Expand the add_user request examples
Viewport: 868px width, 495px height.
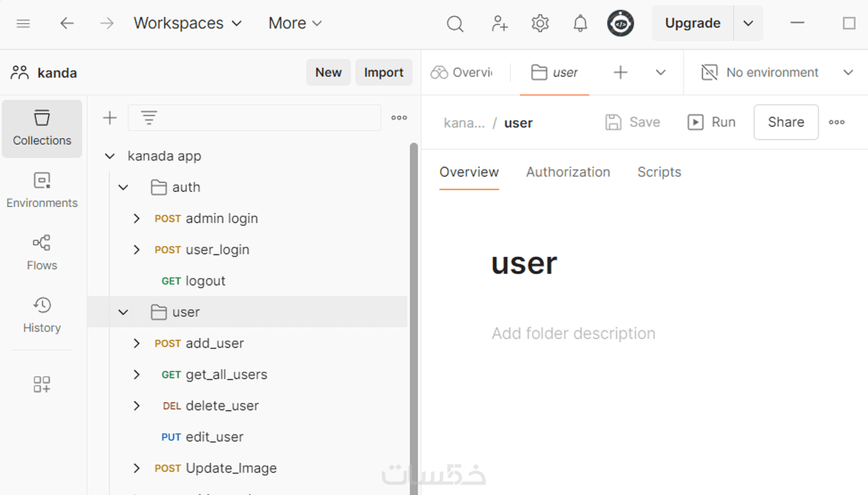pyautogui.click(x=136, y=343)
